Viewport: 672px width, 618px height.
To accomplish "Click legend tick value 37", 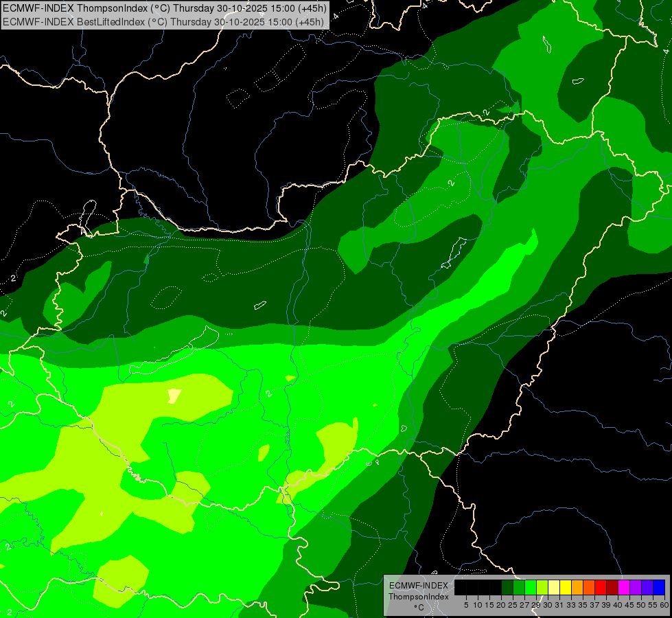I will [594, 605].
